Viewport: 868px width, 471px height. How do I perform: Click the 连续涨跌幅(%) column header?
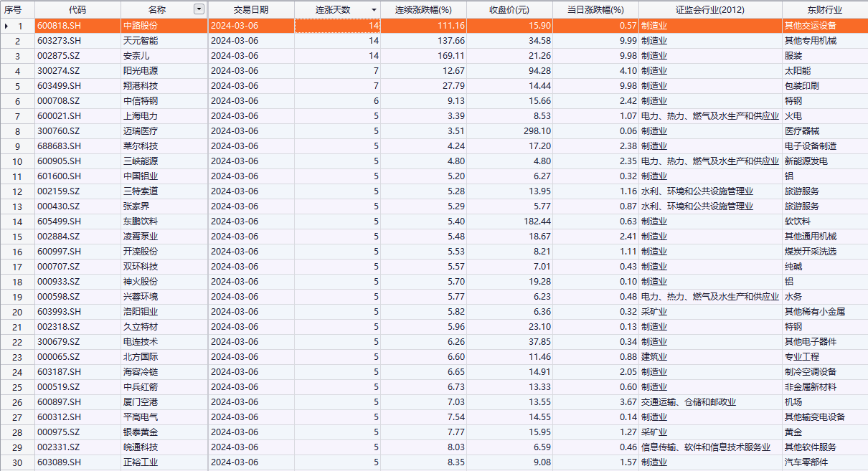tap(423, 10)
